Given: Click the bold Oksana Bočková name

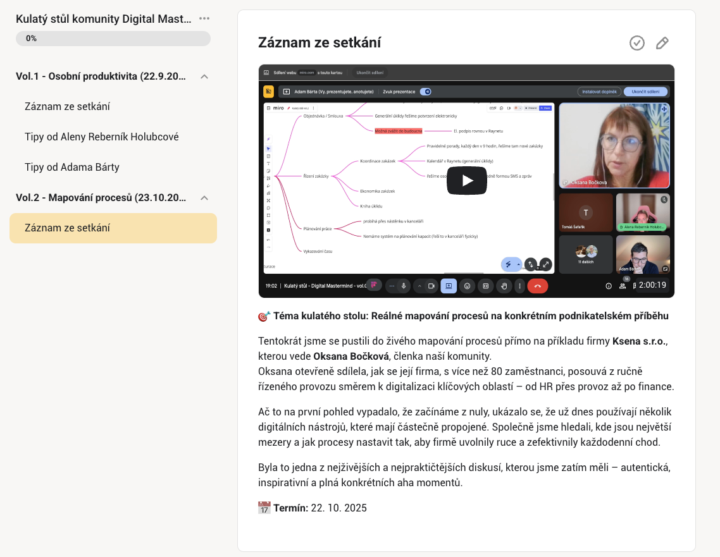Looking at the screenshot, I should coord(351,356).
